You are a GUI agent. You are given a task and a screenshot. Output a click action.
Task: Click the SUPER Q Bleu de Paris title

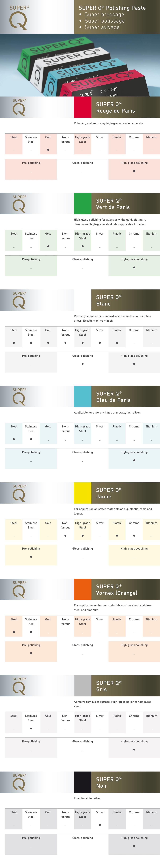coord(113,397)
